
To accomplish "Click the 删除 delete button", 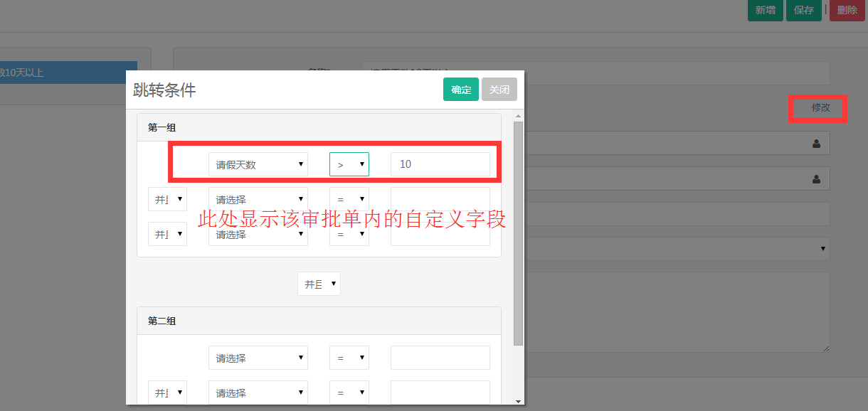I will point(847,10).
